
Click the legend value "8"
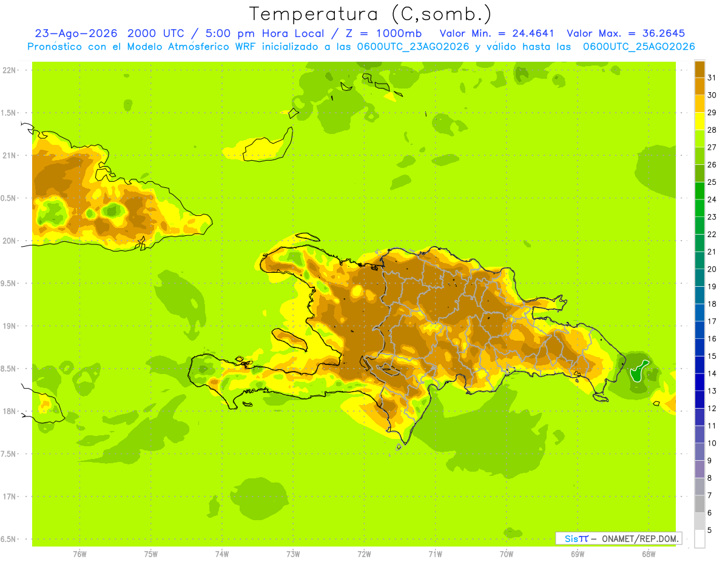point(709,478)
